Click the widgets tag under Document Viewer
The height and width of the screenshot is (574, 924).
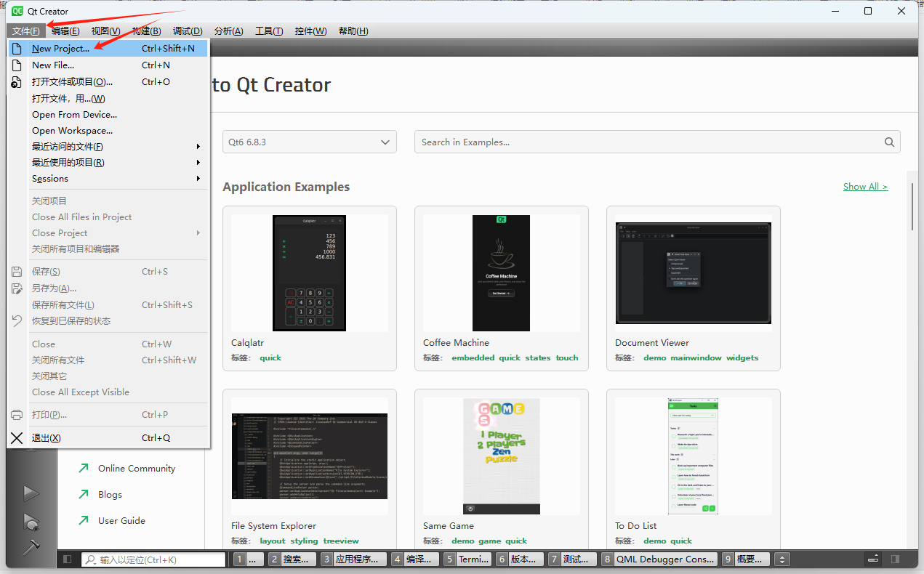(742, 357)
